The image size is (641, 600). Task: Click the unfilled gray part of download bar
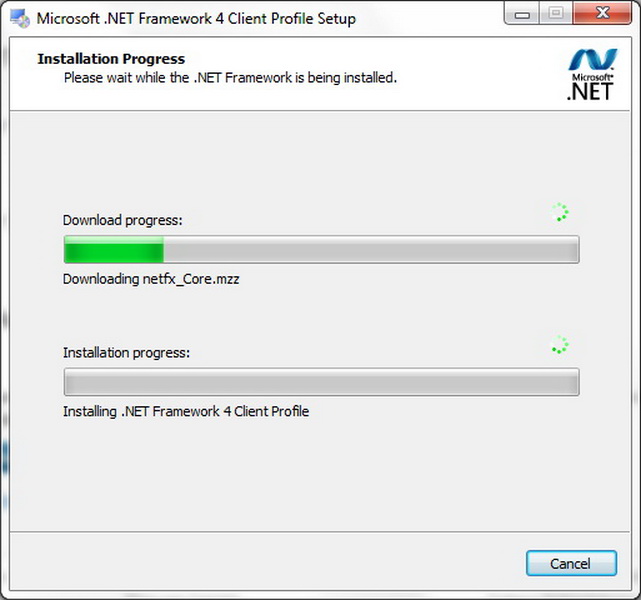click(x=370, y=250)
